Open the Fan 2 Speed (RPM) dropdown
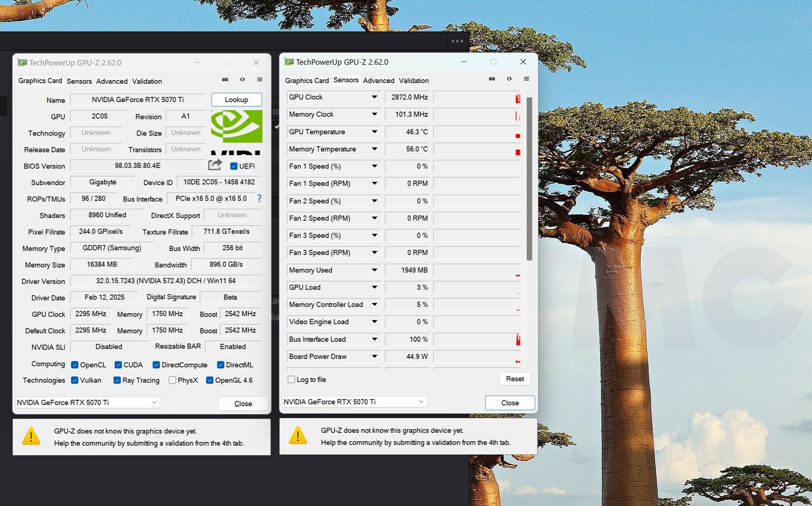This screenshot has height=506, width=812. 374,218
